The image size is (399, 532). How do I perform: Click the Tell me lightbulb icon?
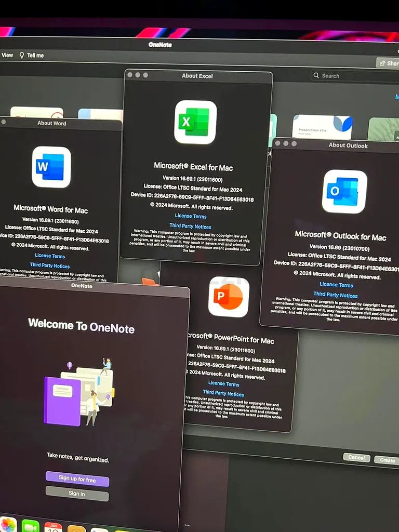tap(22, 55)
